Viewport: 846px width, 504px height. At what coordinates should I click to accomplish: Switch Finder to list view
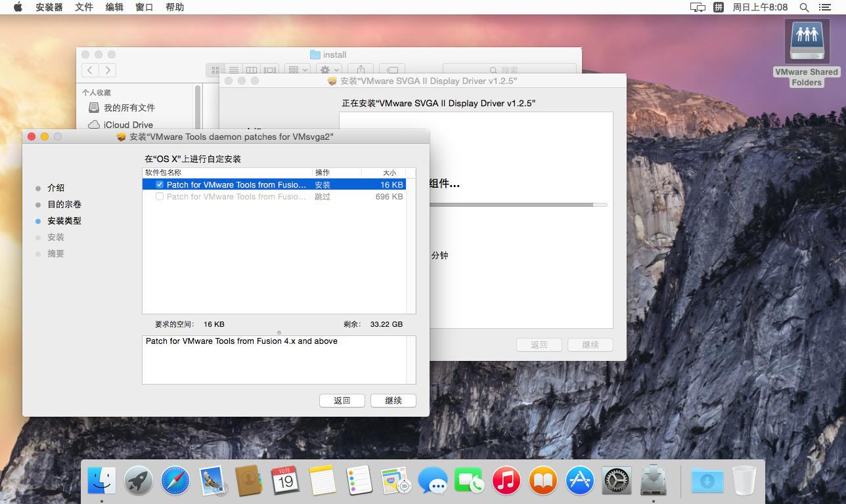point(233,70)
